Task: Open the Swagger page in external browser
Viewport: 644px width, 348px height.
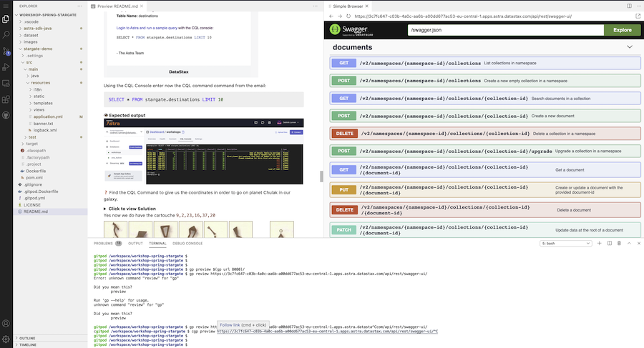Action: (x=638, y=16)
